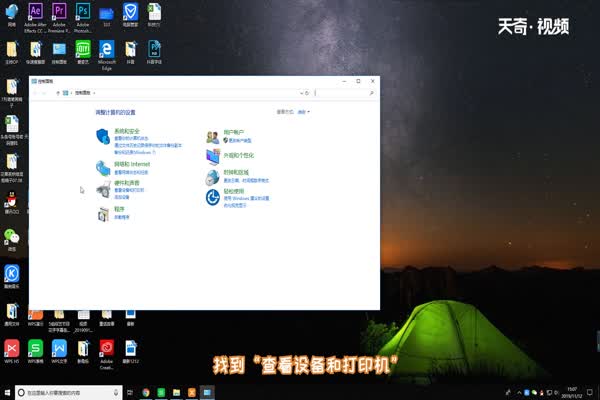Open Task View on the taskbar
Viewport: 600px width, 400px height.
(130, 392)
